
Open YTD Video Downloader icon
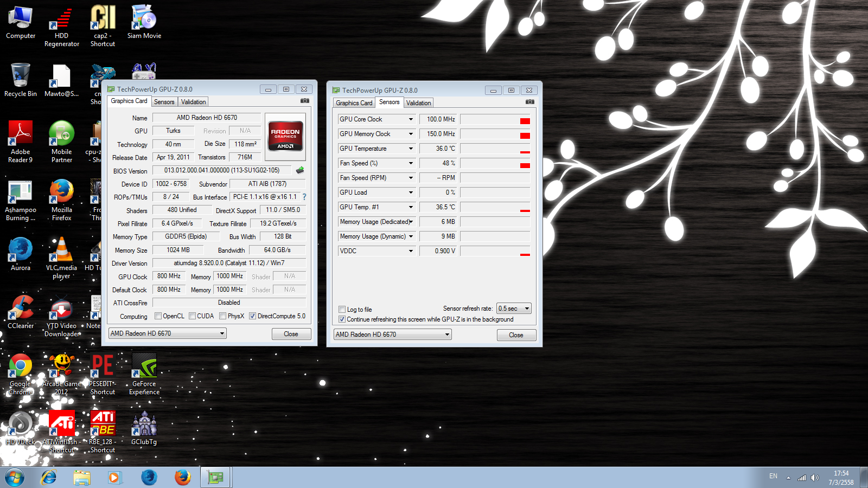pos(62,316)
